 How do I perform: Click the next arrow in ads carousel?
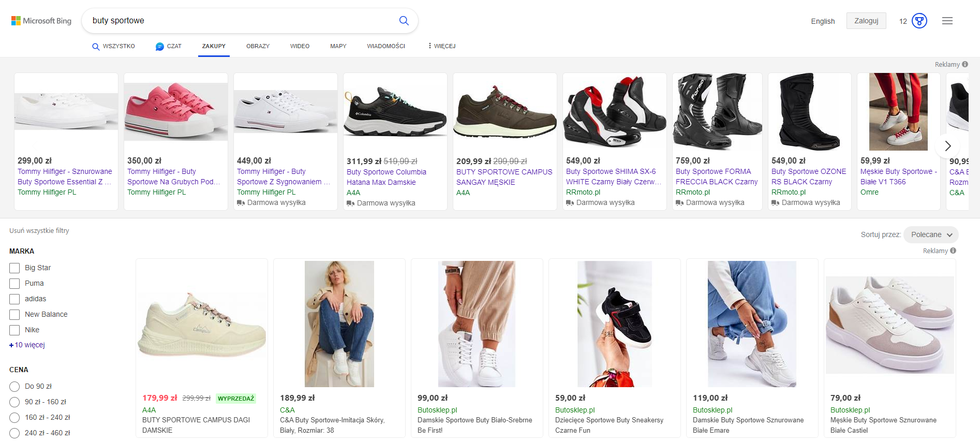tap(947, 146)
